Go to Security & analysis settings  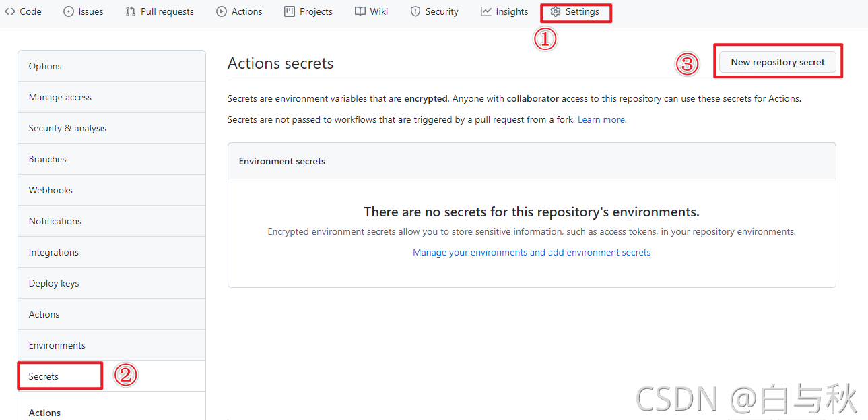point(67,128)
